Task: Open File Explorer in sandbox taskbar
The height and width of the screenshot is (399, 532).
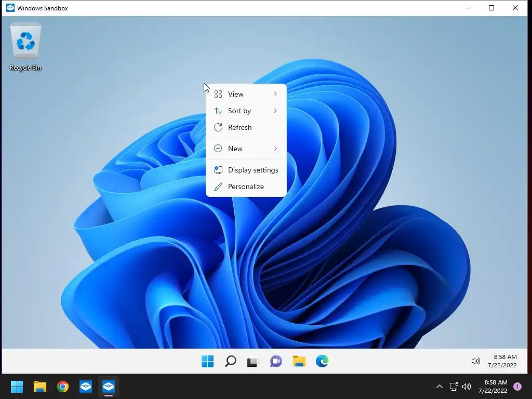Action: (299, 362)
